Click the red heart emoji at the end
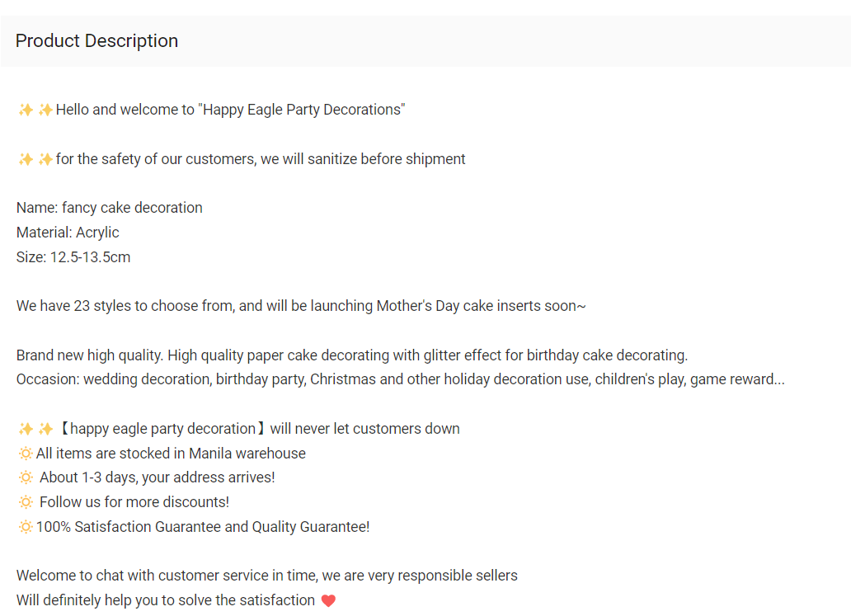This screenshot has height=616, width=851. click(328, 601)
